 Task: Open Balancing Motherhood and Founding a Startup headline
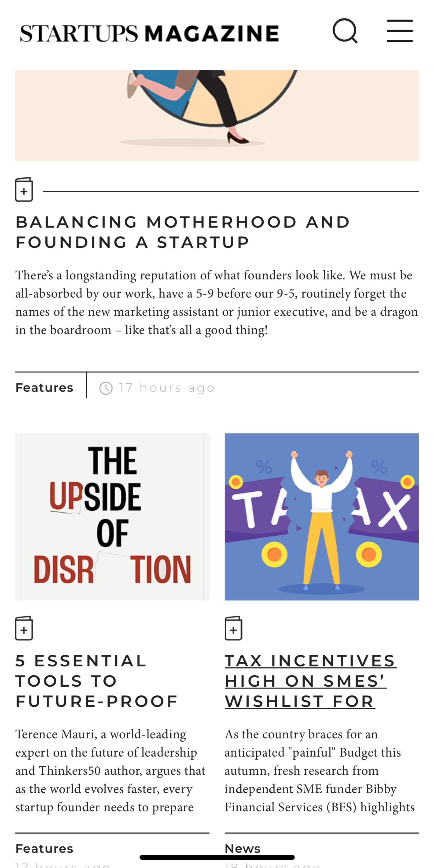click(x=183, y=232)
